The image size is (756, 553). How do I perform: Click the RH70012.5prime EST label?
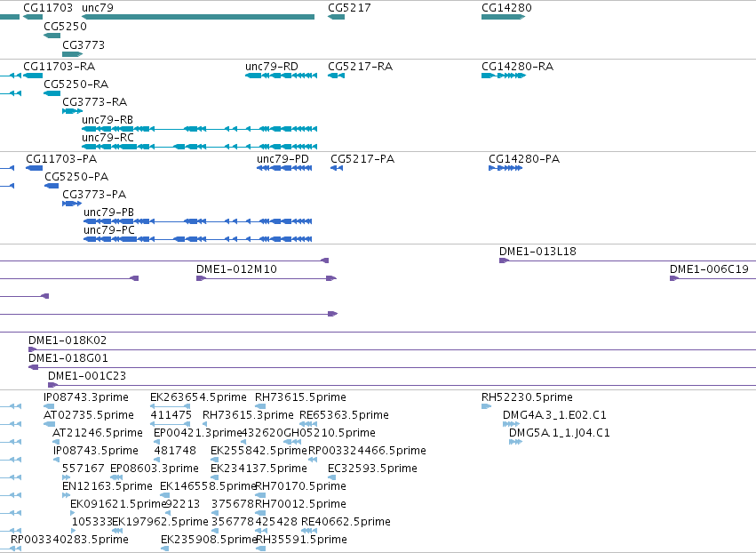pyautogui.click(x=300, y=504)
